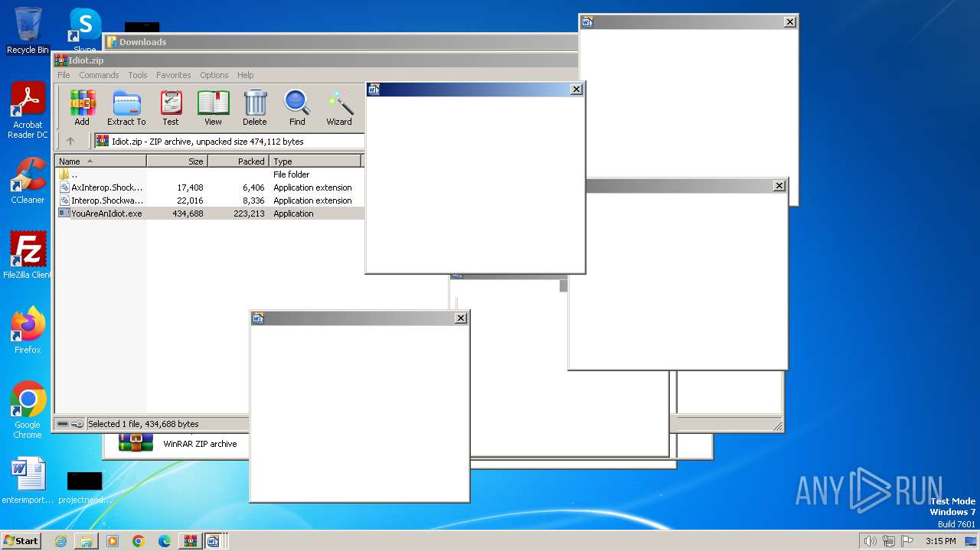Screen dimensions: 980x551
Task: Open the enterimport... document on the desktop
Action: coord(28,481)
